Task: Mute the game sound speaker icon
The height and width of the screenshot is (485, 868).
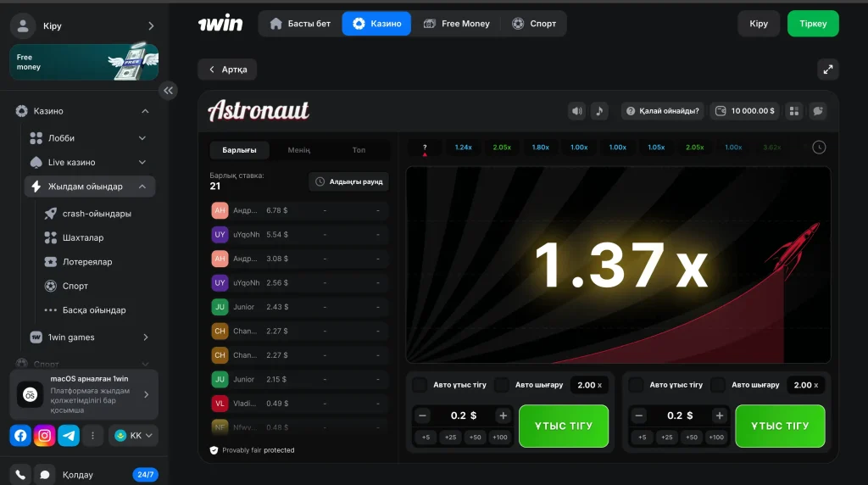Action: [577, 111]
